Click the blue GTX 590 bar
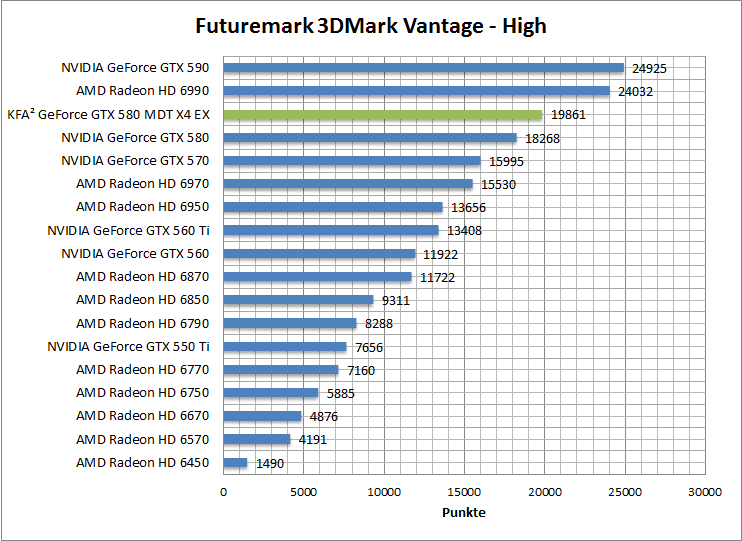Screen dimensions: 742x541 pos(424,68)
